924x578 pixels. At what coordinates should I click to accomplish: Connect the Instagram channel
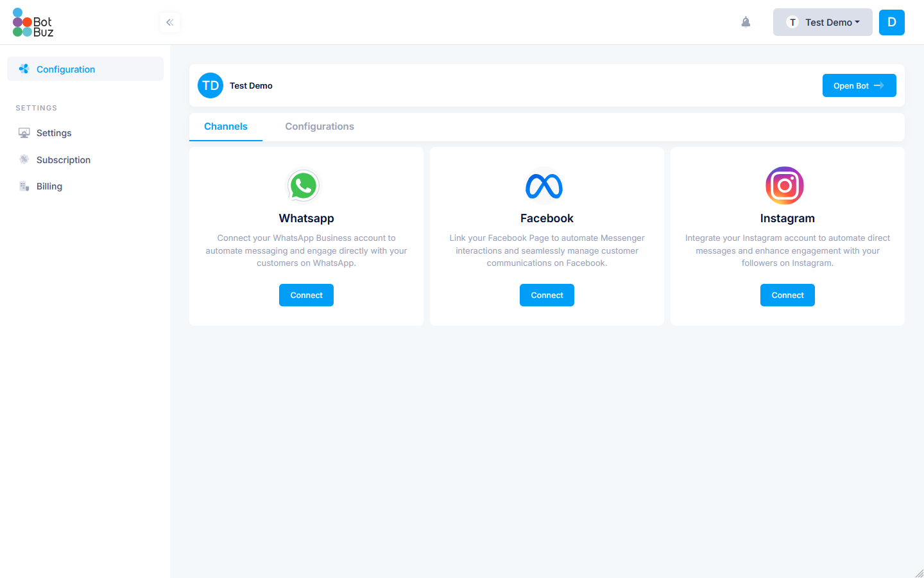click(787, 295)
